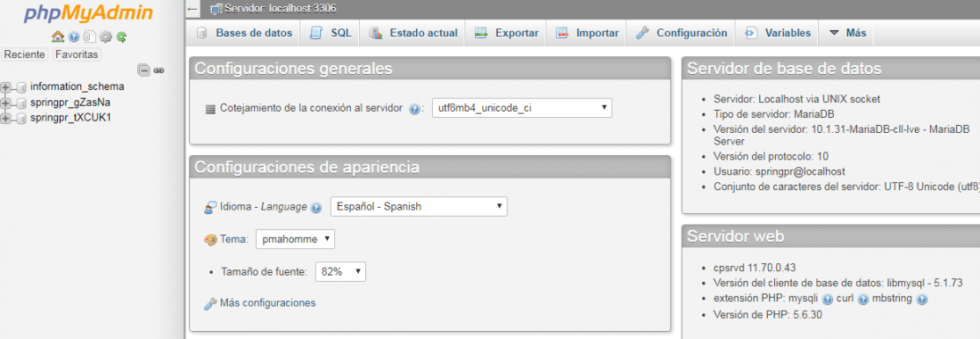
Task: Expand the information_schema database node
Action: [x=6, y=87]
